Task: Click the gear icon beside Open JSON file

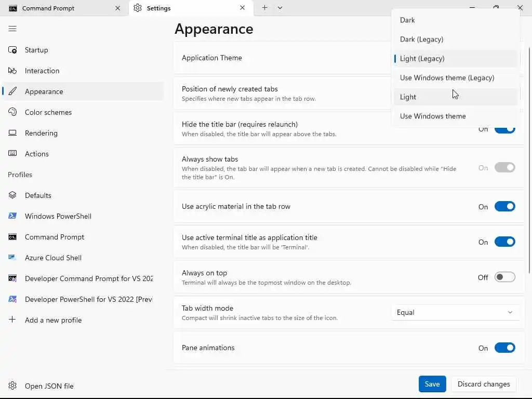Action: [12, 385]
